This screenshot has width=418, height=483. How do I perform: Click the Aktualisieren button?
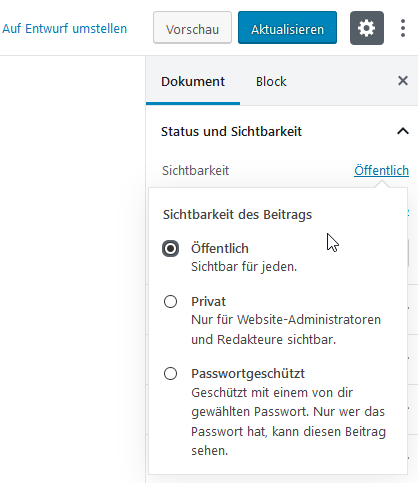(287, 28)
